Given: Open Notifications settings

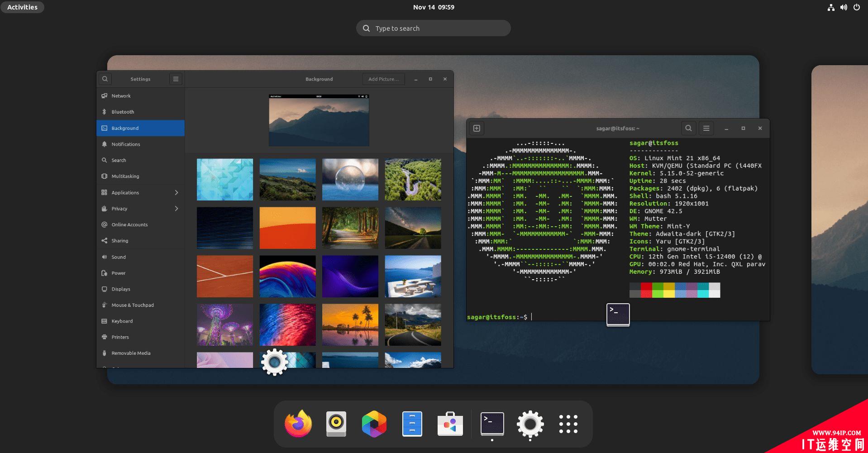Looking at the screenshot, I should pyautogui.click(x=140, y=144).
